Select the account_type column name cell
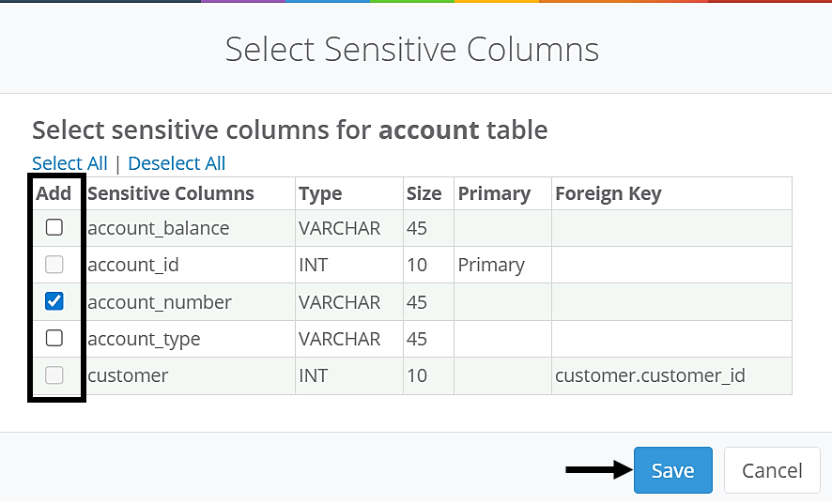This screenshot has height=504, width=832. [144, 339]
